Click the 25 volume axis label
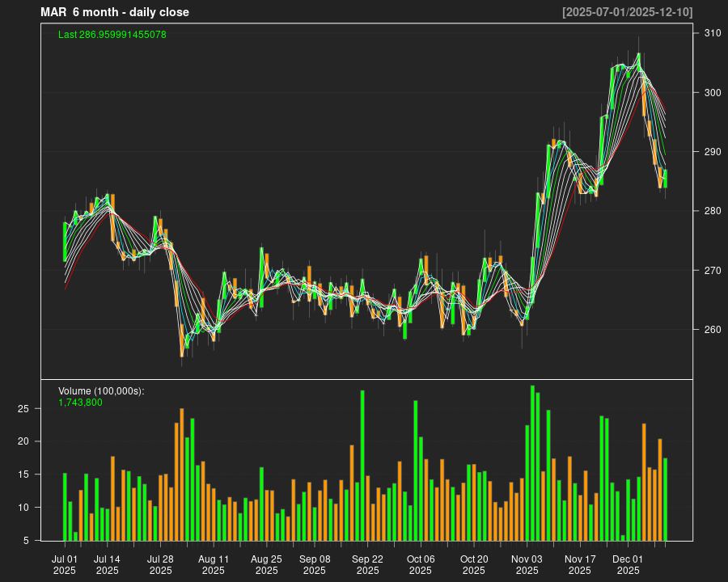728x582 pixels. 24,409
